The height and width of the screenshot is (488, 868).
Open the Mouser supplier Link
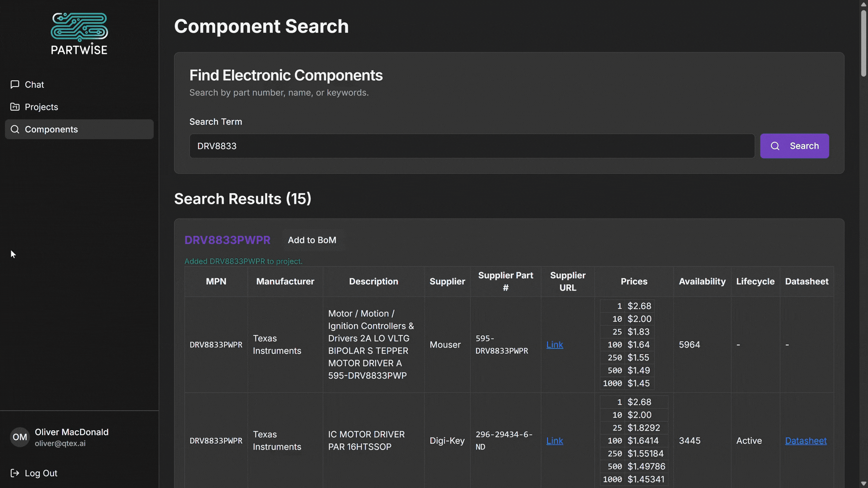click(x=555, y=345)
